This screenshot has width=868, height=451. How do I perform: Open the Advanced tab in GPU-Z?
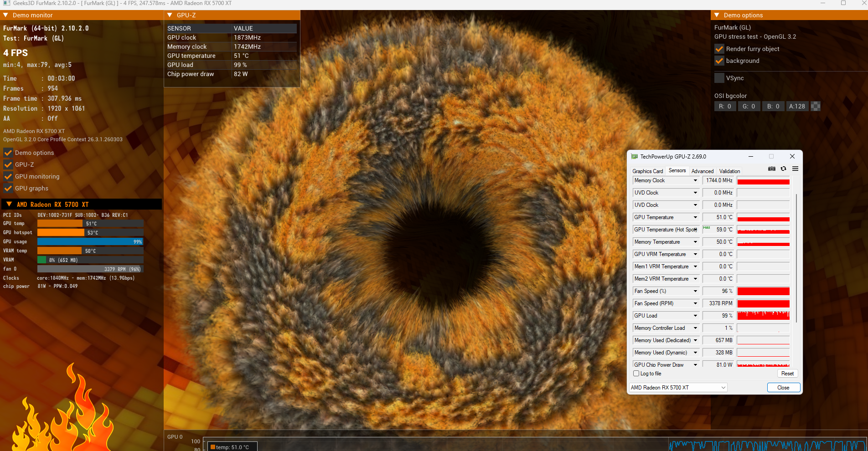pyautogui.click(x=702, y=171)
